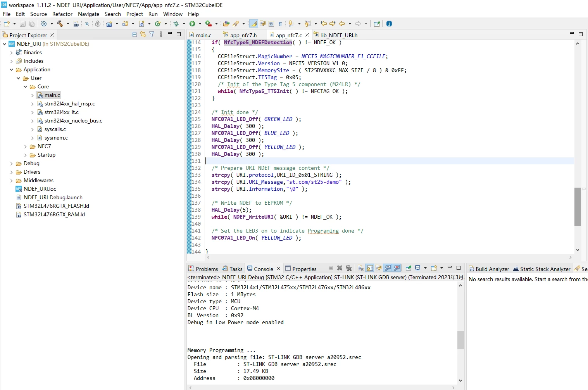Expand the Binaries tree node
Viewport: 588px width, 390px height.
pos(12,52)
